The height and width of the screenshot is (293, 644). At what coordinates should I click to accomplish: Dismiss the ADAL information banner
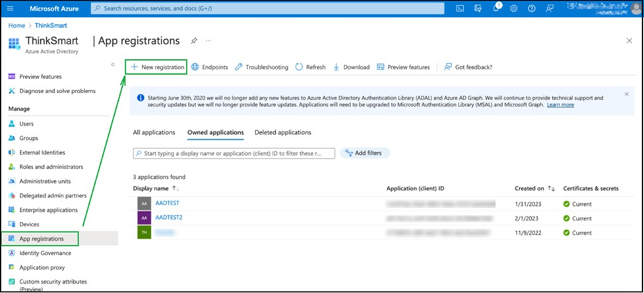point(626,94)
